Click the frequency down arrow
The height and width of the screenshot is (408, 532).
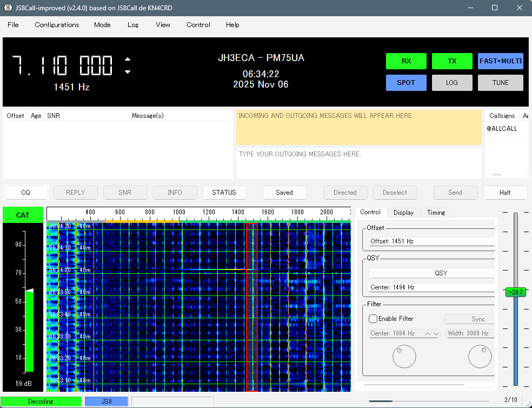click(128, 72)
